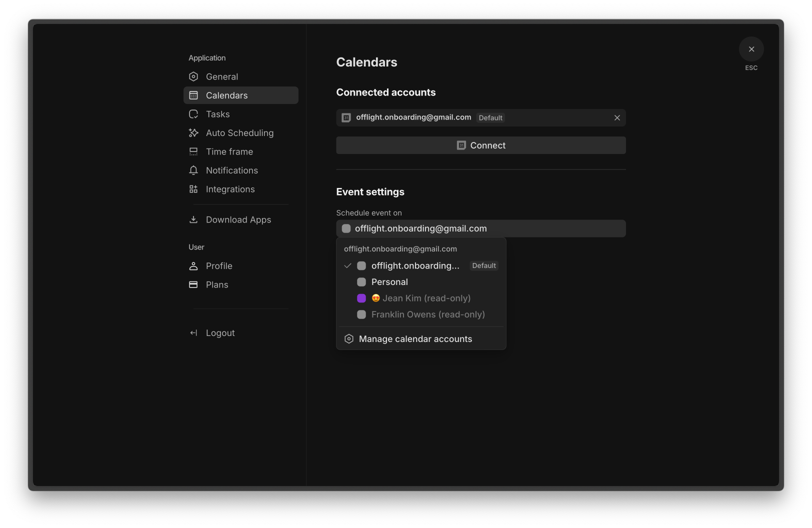Click the purple Jean Kim color swatch
This screenshot has height=528, width=812.
(361, 298)
